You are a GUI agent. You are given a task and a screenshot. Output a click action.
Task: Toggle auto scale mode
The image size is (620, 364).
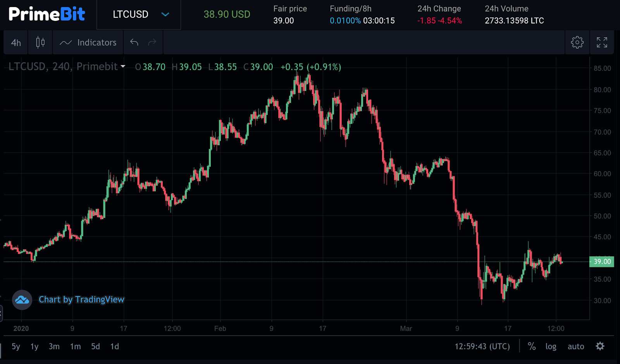click(x=576, y=347)
